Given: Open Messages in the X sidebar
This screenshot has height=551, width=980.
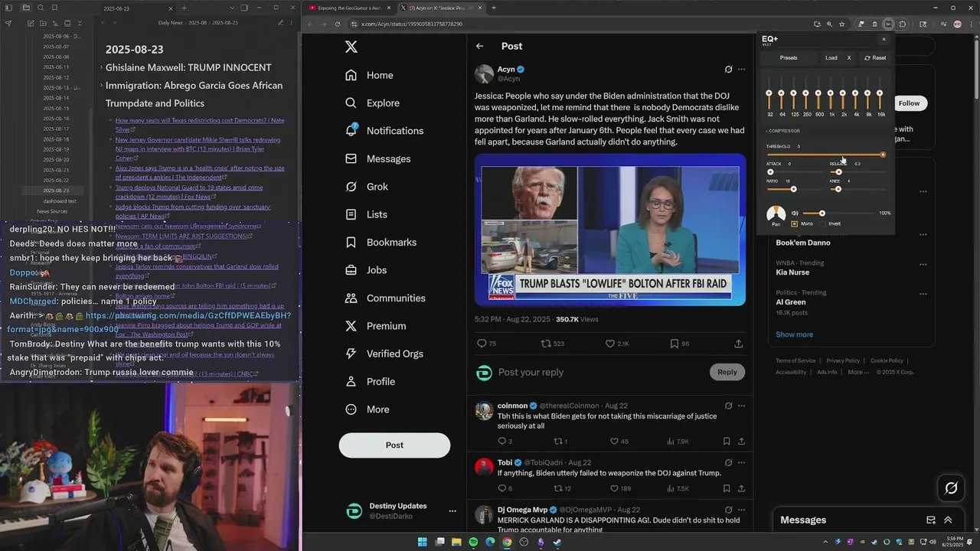Looking at the screenshot, I should (x=377, y=159).
